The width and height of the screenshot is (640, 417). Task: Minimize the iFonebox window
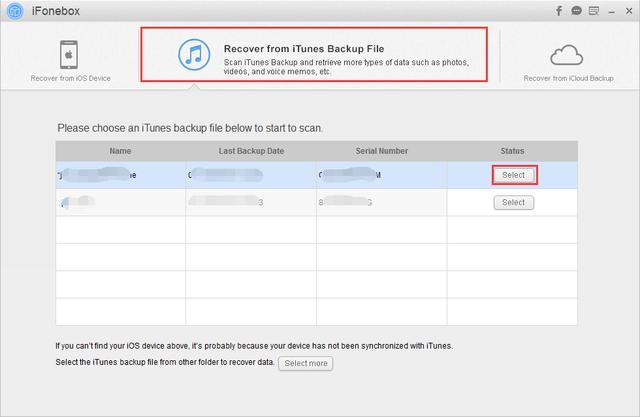click(x=611, y=11)
